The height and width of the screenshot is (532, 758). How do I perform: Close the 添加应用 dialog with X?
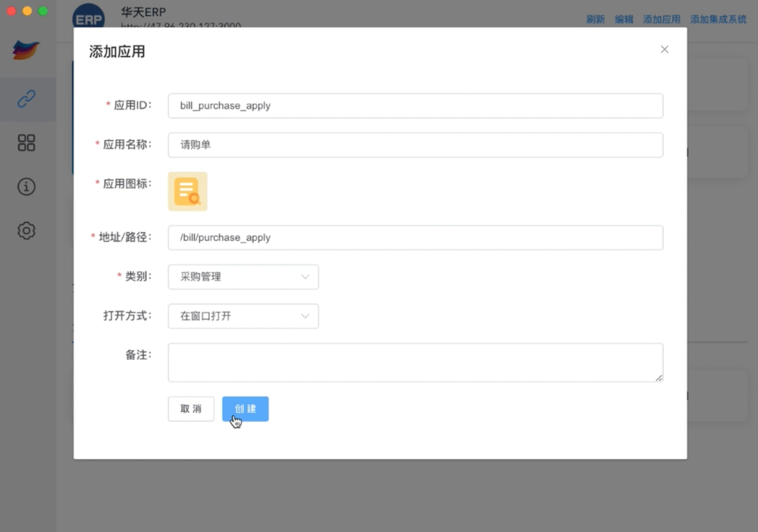click(x=664, y=49)
